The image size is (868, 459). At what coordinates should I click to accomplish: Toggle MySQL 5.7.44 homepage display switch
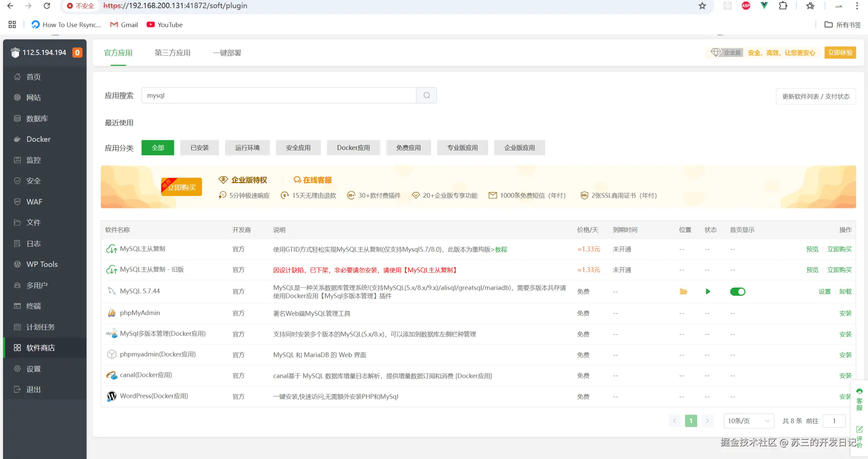(737, 292)
